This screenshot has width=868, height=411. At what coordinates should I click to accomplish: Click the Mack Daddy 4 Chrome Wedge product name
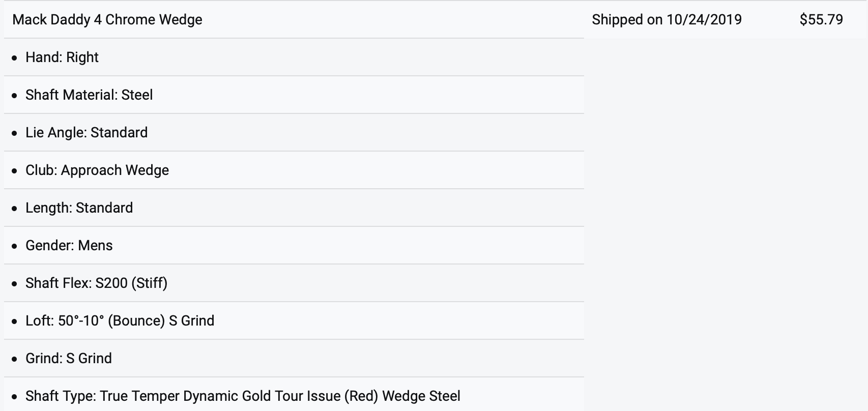click(x=107, y=20)
